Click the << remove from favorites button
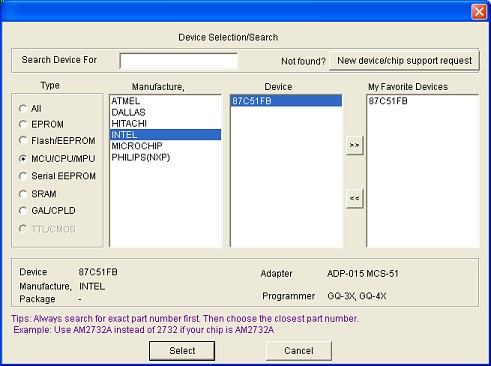Screen dimensions: 491x366 tap(354, 198)
